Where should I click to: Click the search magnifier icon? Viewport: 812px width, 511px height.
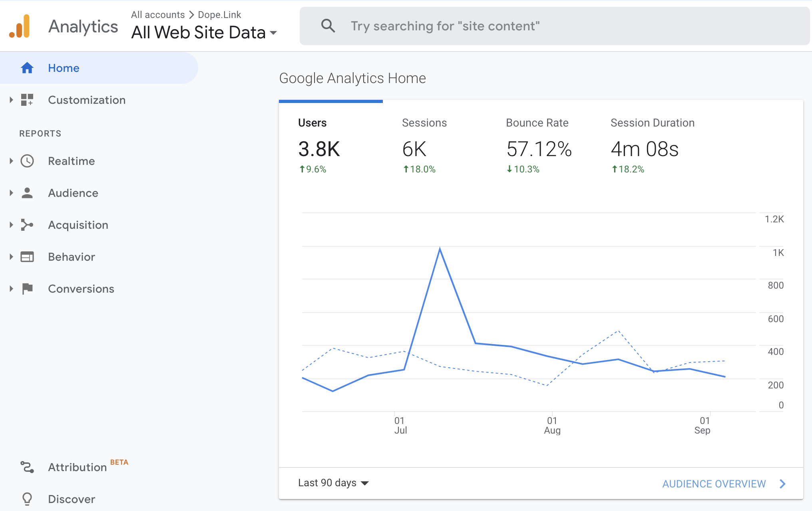pyautogui.click(x=328, y=26)
